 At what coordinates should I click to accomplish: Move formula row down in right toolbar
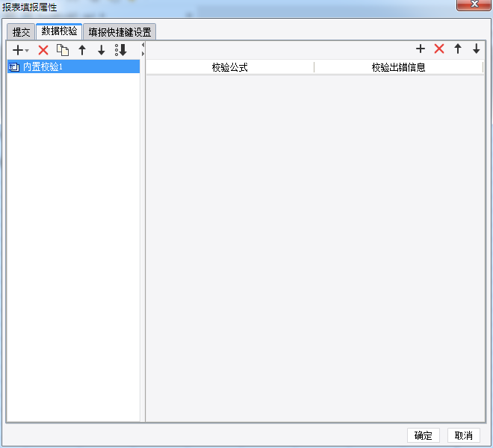click(477, 49)
